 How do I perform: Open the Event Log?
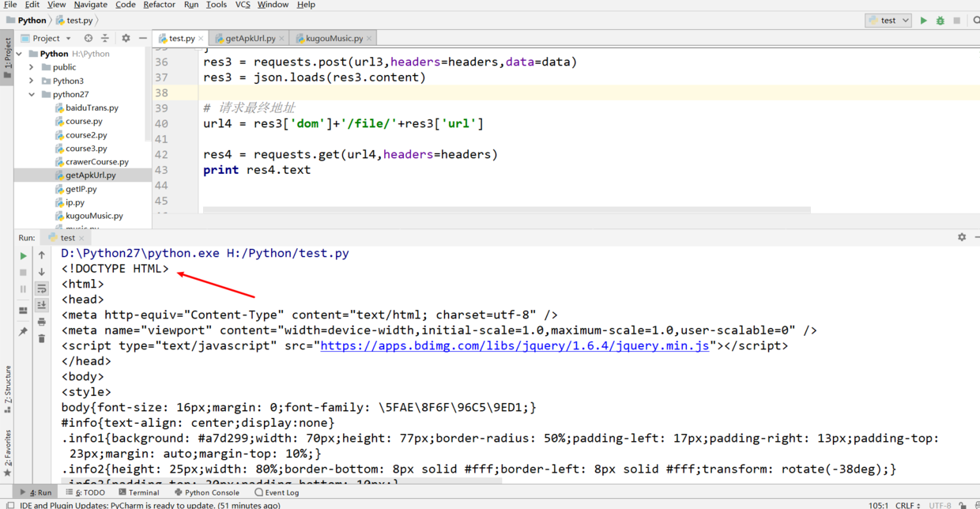[x=277, y=492]
